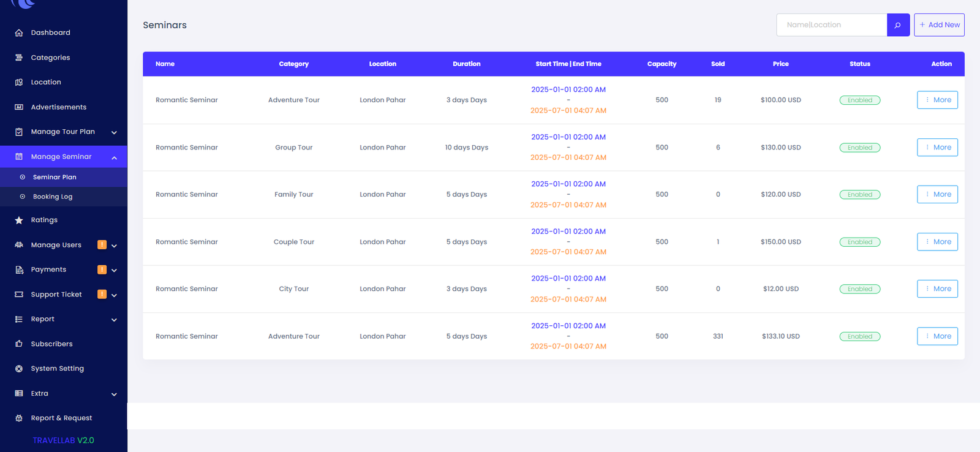The image size is (980, 452).
Task: Click Enabled status badge for Family Tour
Action: pos(859,195)
